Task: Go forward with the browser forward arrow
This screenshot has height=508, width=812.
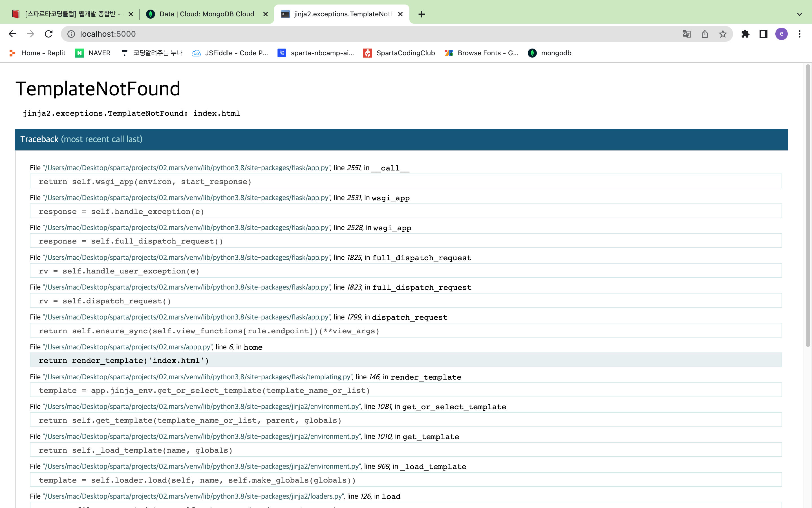Action: click(x=30, y=34)
